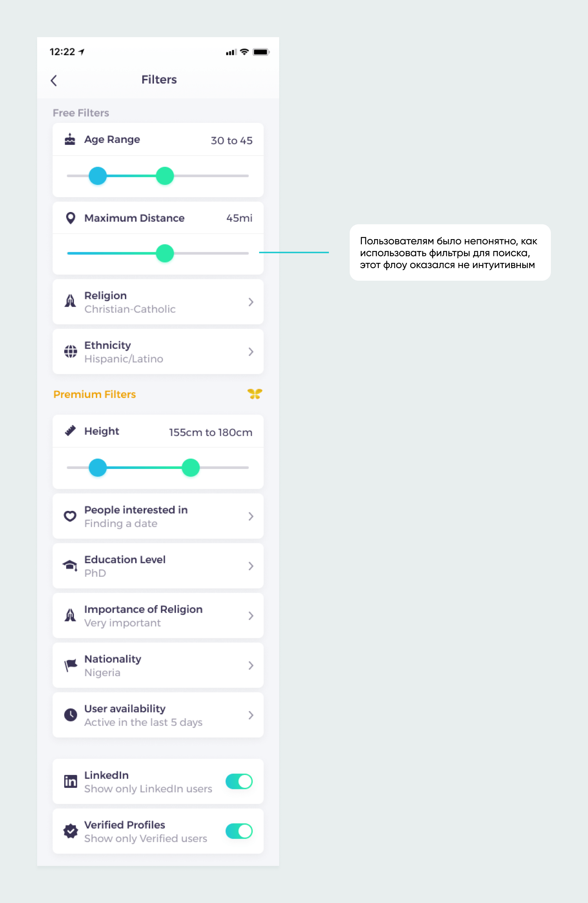
Task: Click the globe icon beside Ethnicity
Action: 70,351
